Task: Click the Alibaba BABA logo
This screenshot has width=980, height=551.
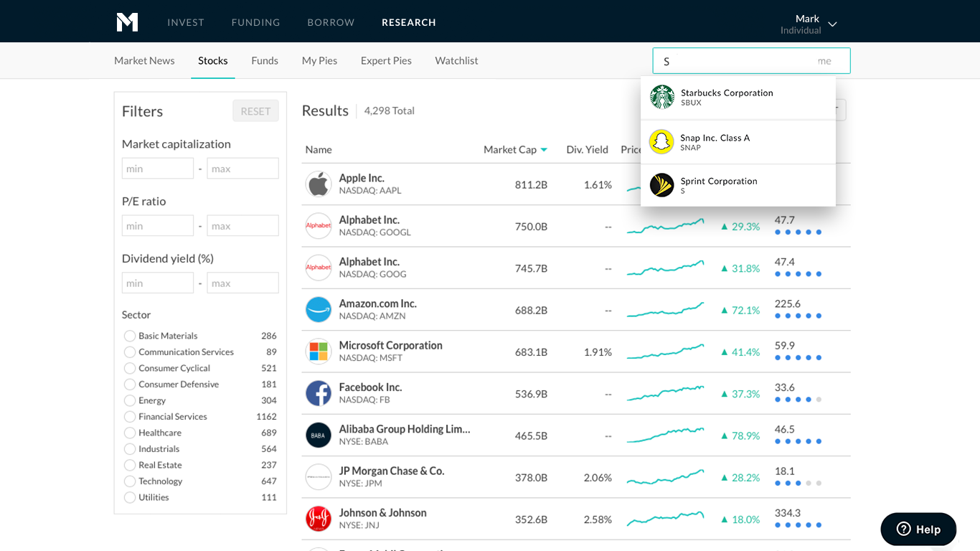Action: click(x=319, y=435)
